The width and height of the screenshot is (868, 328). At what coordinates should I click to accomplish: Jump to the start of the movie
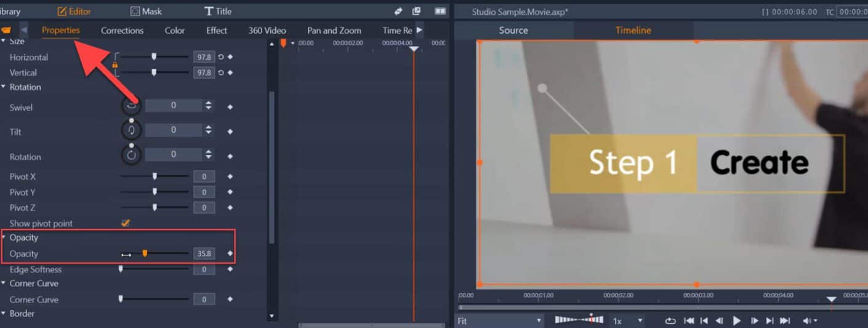pos(689,321)
